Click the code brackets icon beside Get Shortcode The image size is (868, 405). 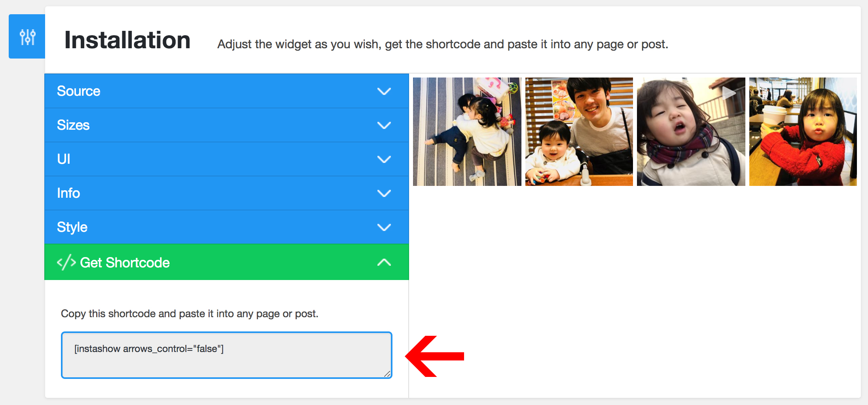tap(66, 262)
